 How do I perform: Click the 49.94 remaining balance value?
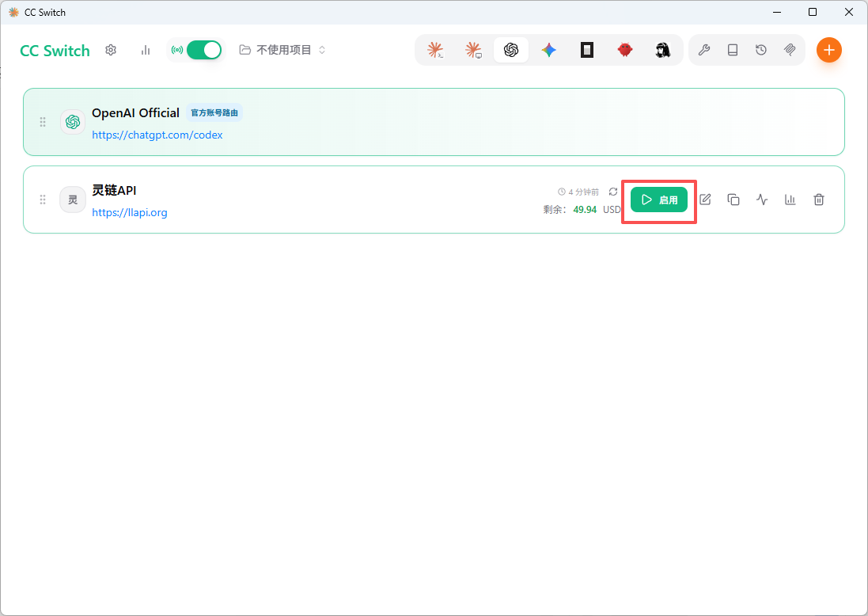585,209
